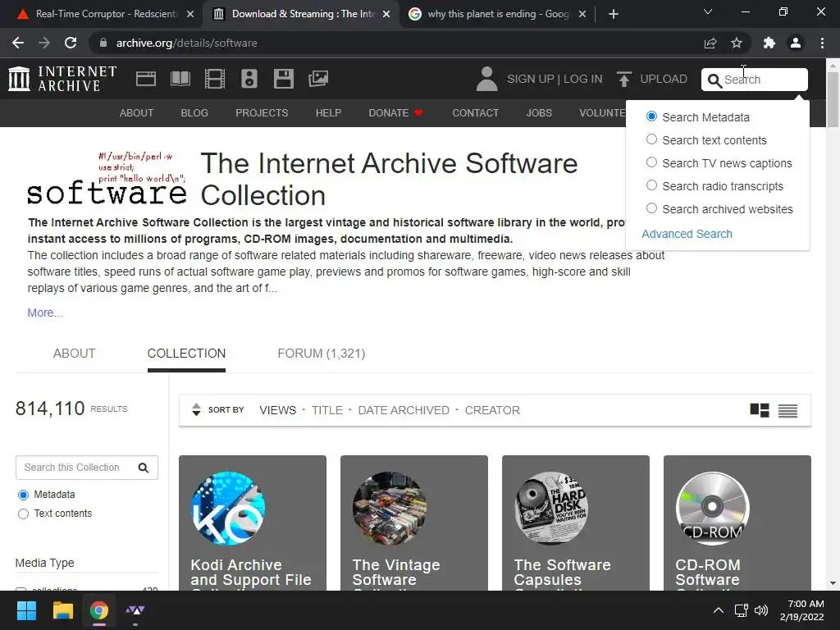Click the page vertical scrollbar thumb
The image size is (840, 630).
pos(833,99)
